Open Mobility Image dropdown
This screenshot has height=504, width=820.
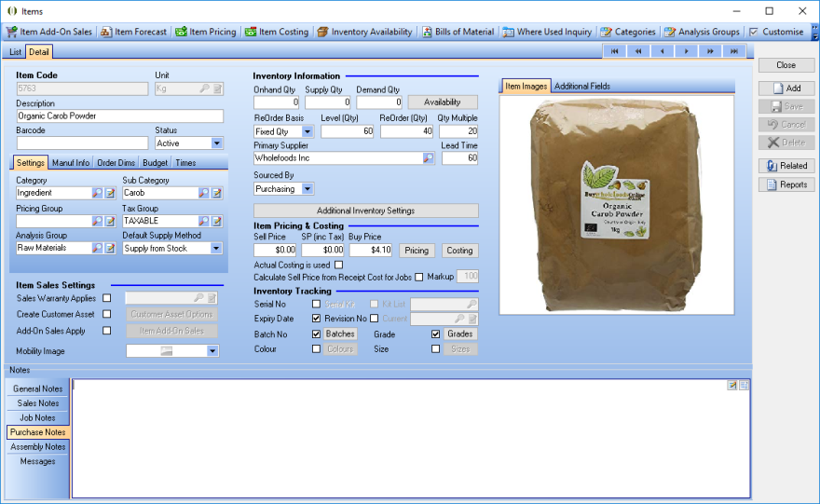click(x=212, y=351)
